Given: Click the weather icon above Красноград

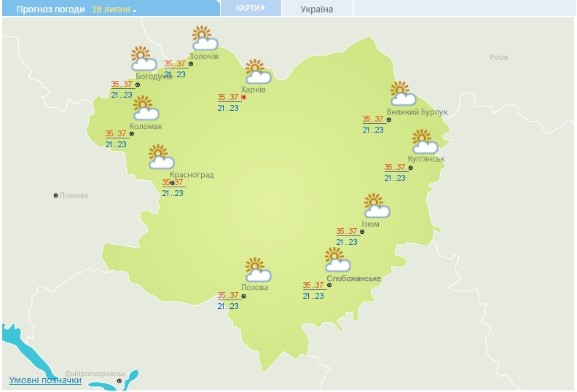Looking at the screenshot, I should pyautogui.click(x=161, y=157).
